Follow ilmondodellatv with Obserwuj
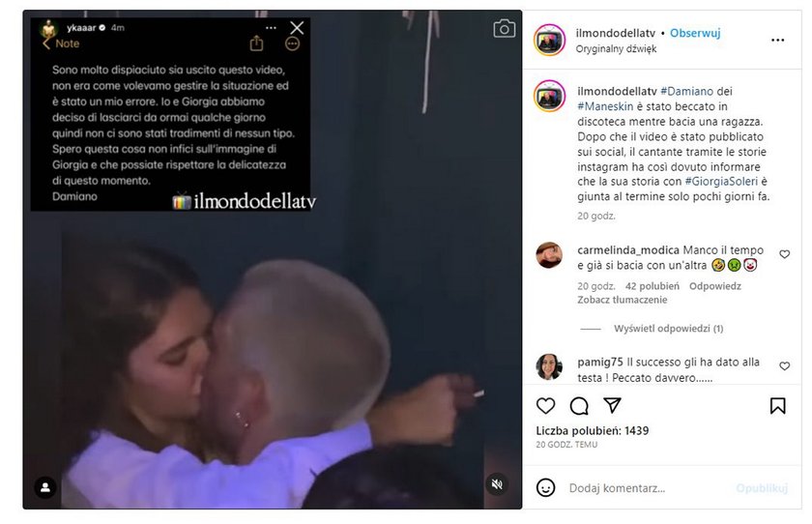 [695, 33]
